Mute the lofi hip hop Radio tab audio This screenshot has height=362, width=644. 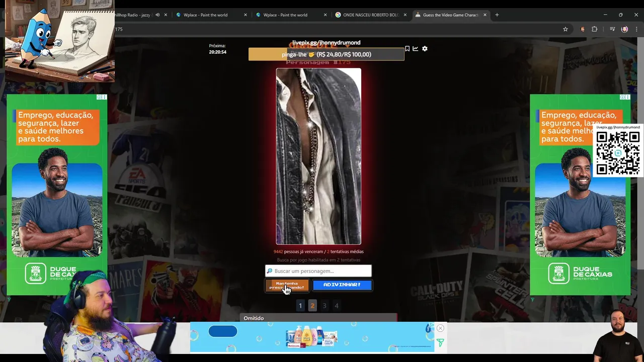tap(157, 15)
